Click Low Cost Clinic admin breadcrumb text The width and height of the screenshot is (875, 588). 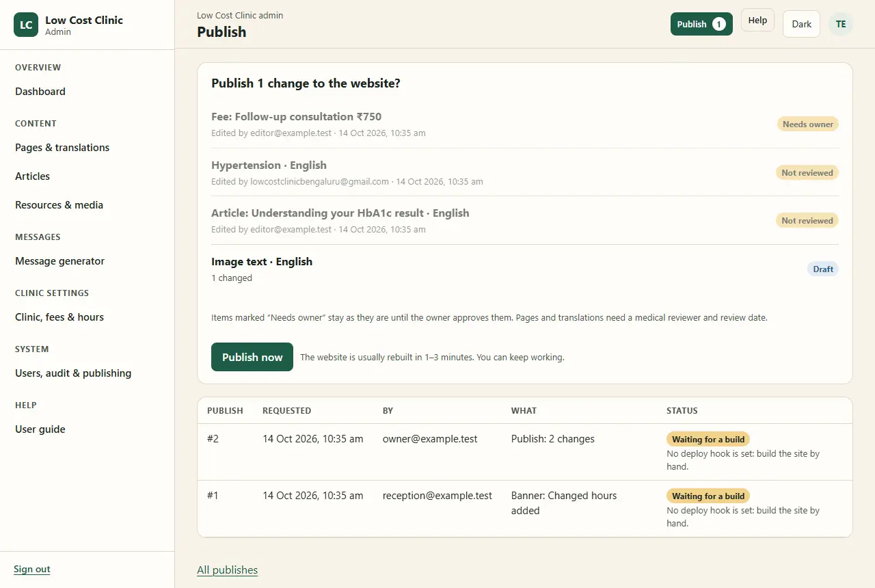tap(240, 15)
